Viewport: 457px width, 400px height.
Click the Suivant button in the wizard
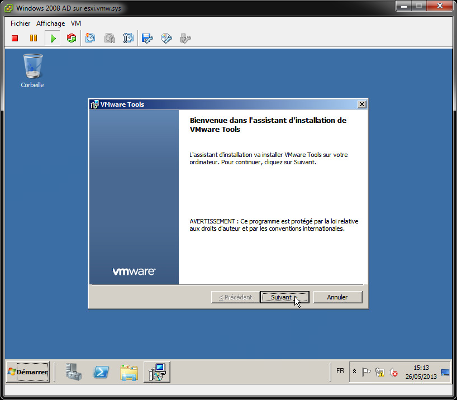[x=284, y=297]
